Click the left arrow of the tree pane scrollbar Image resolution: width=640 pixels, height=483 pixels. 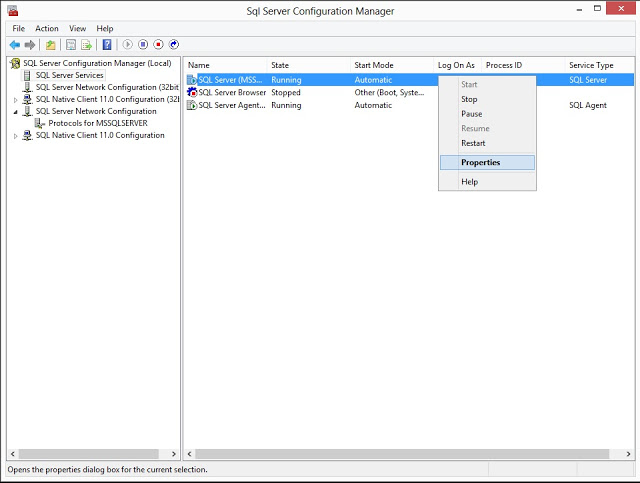(x=13, y=454)
